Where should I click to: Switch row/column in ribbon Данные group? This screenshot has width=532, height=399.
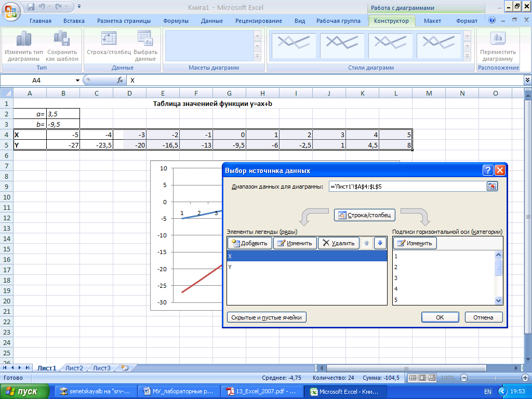pyautogui.click(x=109, y=43)
